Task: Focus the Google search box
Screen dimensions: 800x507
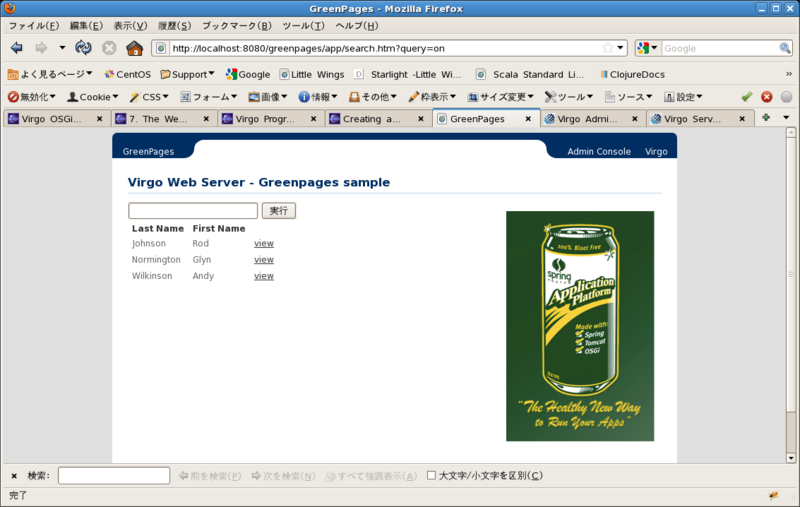Action: [719, 48]
